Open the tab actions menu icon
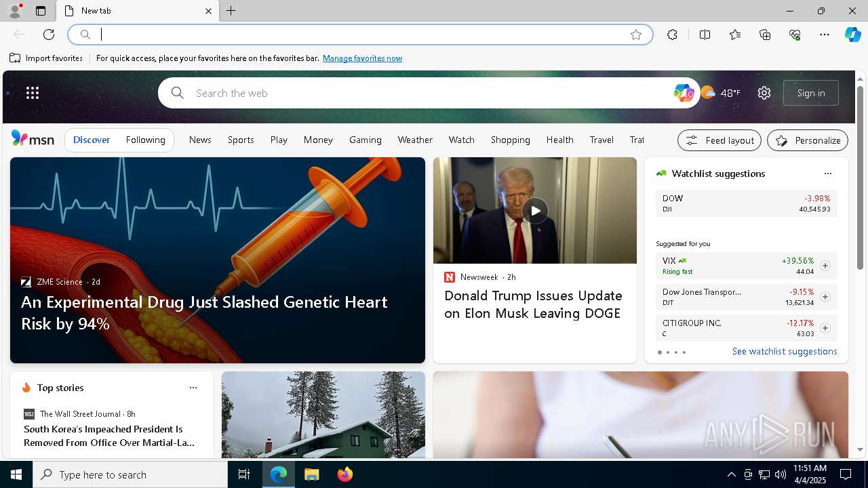 coord(41,11)
